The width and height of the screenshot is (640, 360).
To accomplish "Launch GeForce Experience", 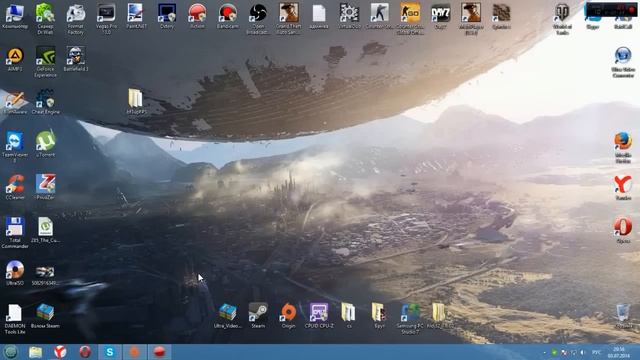I will 45,61.
